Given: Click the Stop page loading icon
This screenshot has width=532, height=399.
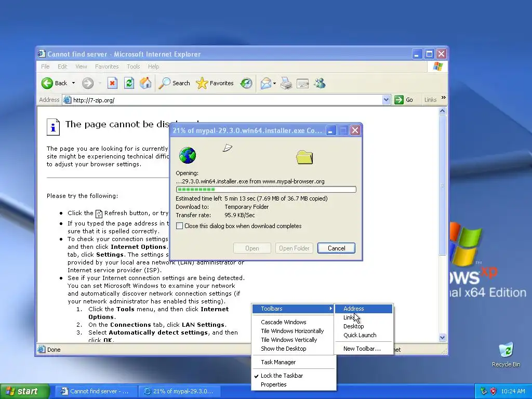Looking at the screenshot, I should [112, 83].
